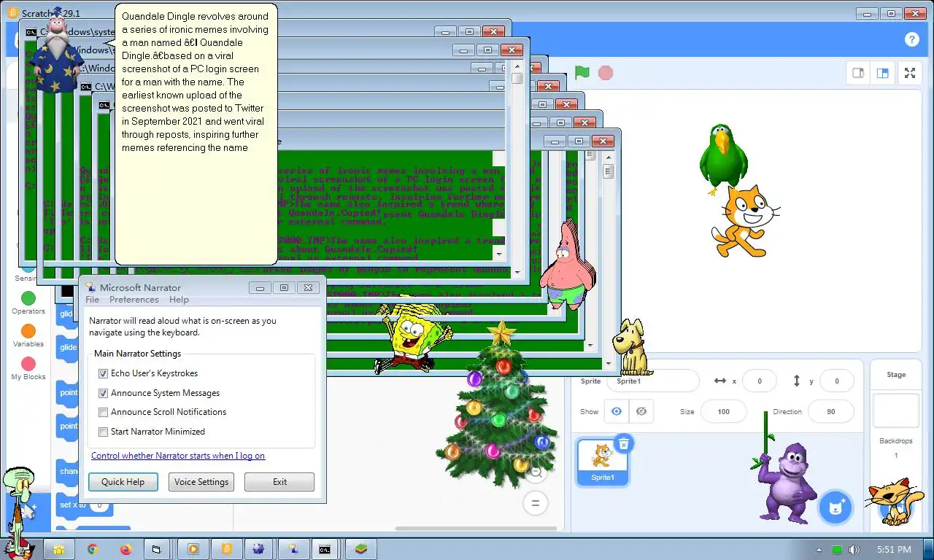Uncheck Announce System Messages
934x560 pixels.
click(104, 393)
